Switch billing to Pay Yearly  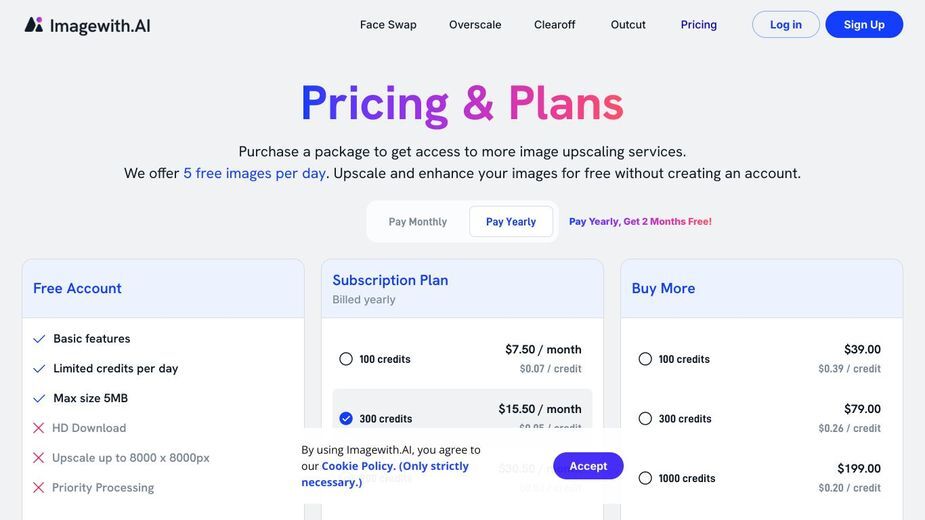pos(511,221)
